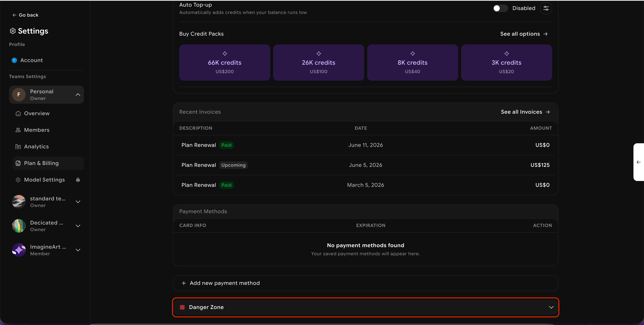Click sparkle icon on 26K credits card
Screen dimensions: 644x325
(x=319, y=54)
